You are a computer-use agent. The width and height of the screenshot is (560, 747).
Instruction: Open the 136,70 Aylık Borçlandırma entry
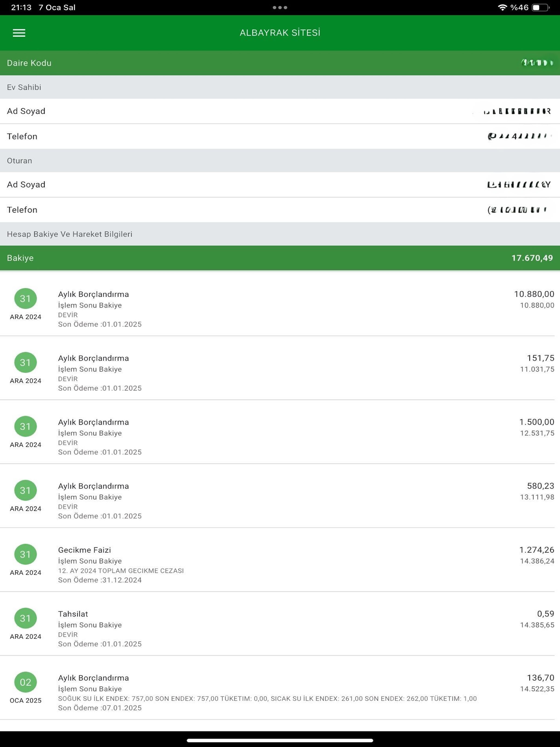click(280, 688)
